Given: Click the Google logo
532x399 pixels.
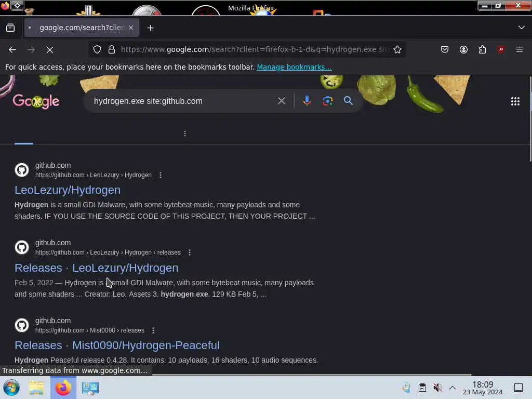Looking at the screenshot, I should pos(36,101).
